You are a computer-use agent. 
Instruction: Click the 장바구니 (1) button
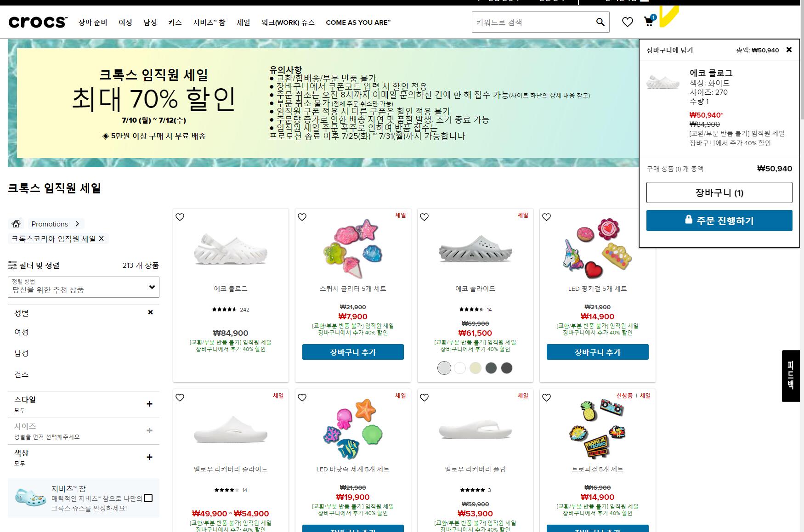point(719,192)
